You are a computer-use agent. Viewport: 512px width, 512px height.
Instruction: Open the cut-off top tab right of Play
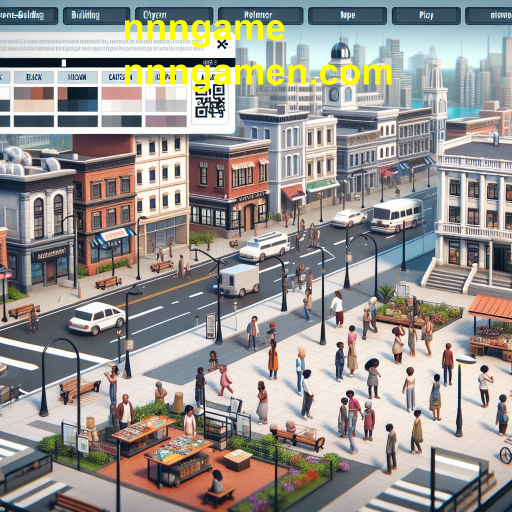click(x=489, y=16)
